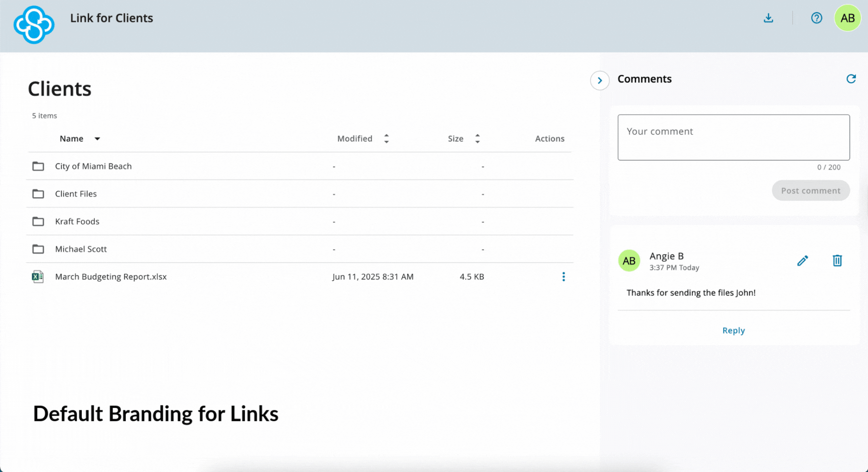Open the Client Files folder
The image size is (868, 472).
coord(76,194)
